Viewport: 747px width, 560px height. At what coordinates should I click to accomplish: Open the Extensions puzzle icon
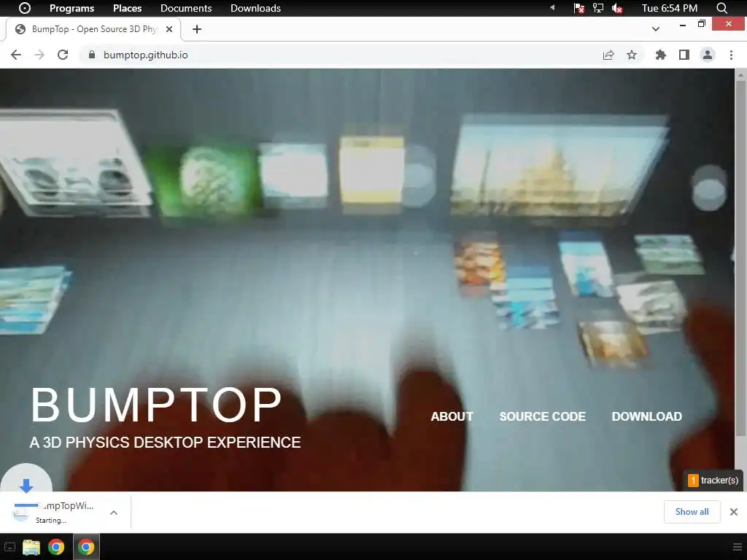[661, 55]
